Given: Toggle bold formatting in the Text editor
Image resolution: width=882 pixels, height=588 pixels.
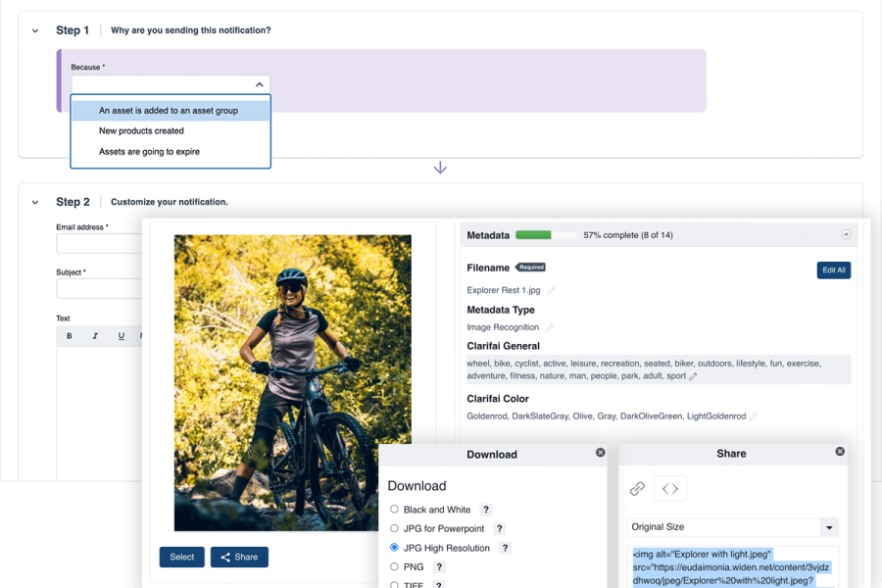Looking at the screenshot, I should [x=70, y=336].
